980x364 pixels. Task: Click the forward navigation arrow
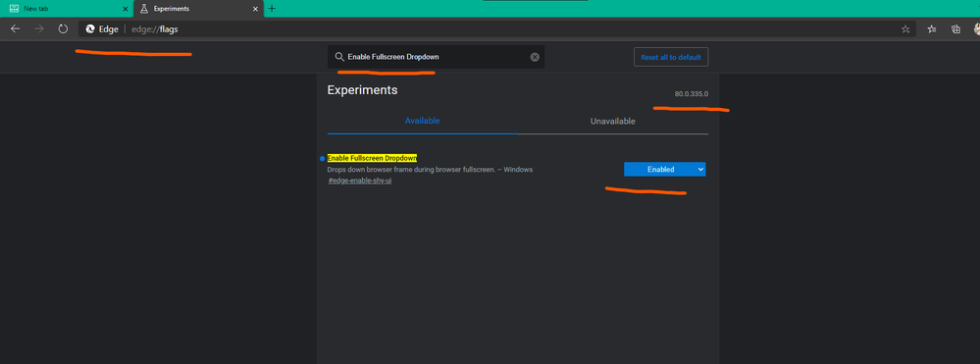[39, 28]
